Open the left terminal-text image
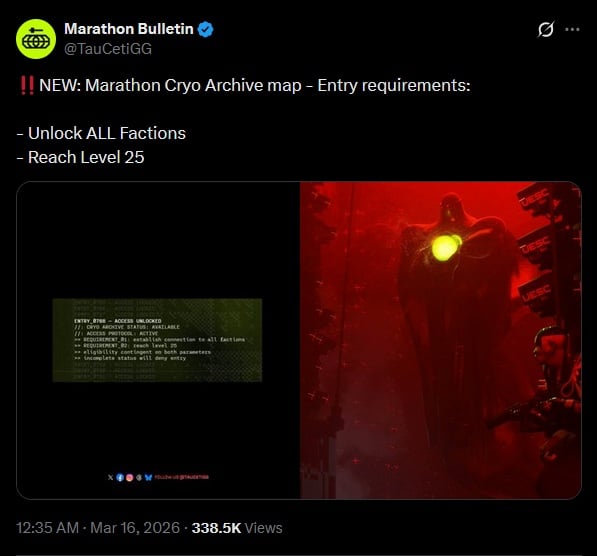The height and width of the screenshot is (556, 597). click(158, 340)
